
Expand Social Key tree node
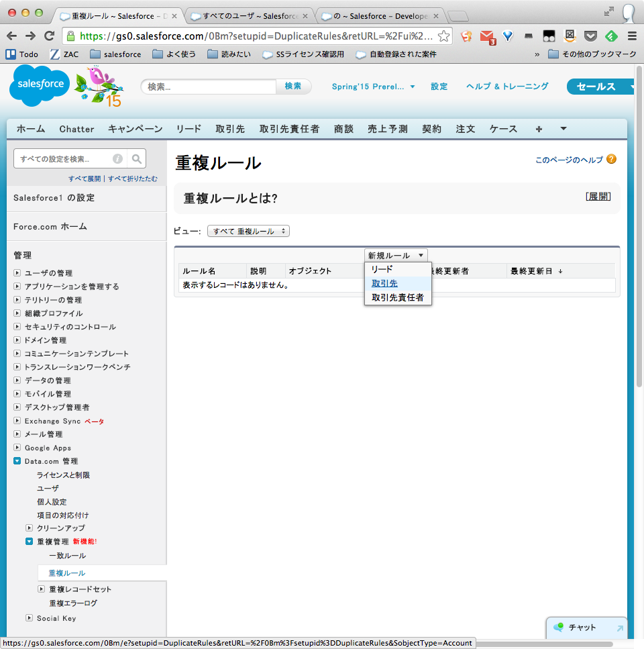[x=29, y=618]
